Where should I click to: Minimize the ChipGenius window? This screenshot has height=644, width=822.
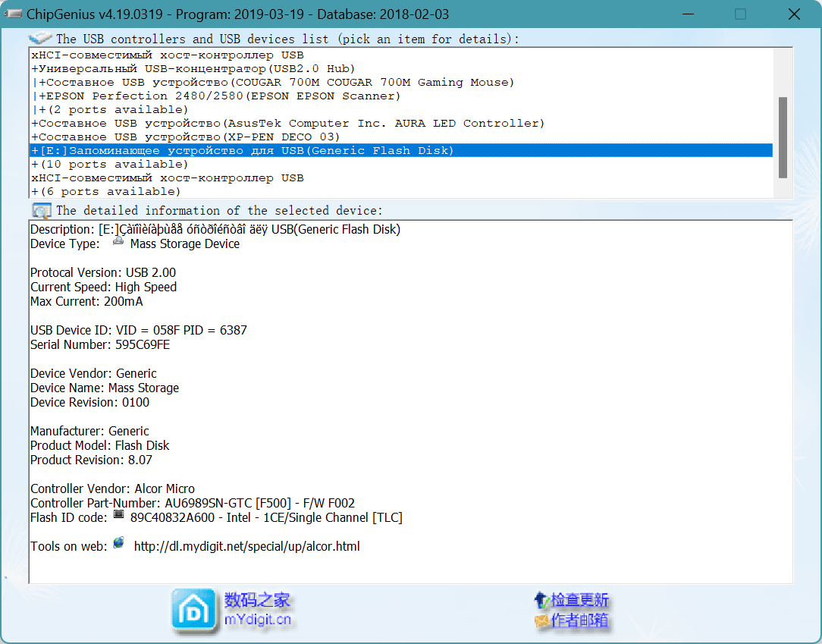(689, 14)
